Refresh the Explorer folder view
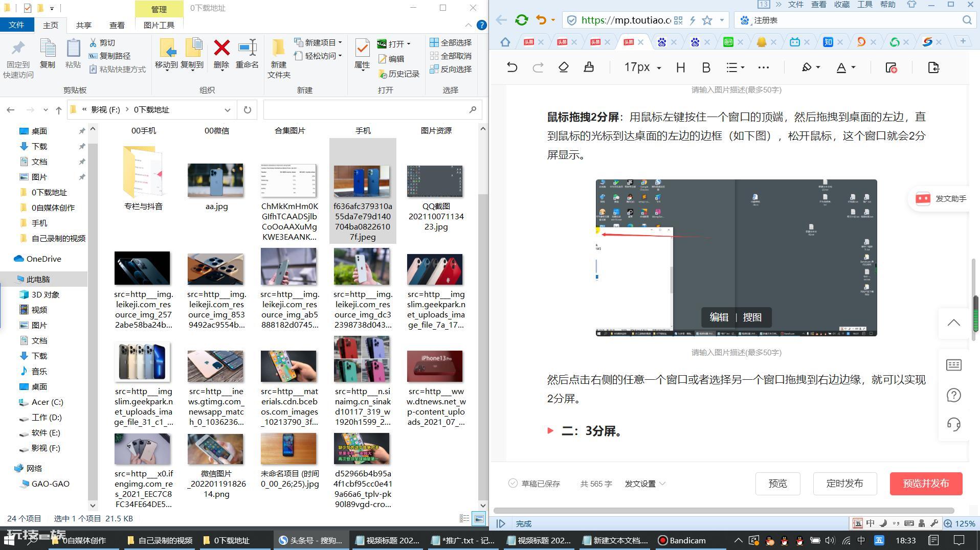This screenshot has width=980, height=550. pos(248,110)
